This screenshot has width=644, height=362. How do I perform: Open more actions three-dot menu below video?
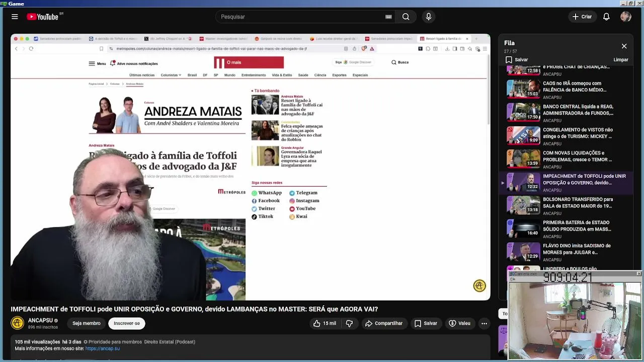[x=484, y=323]
